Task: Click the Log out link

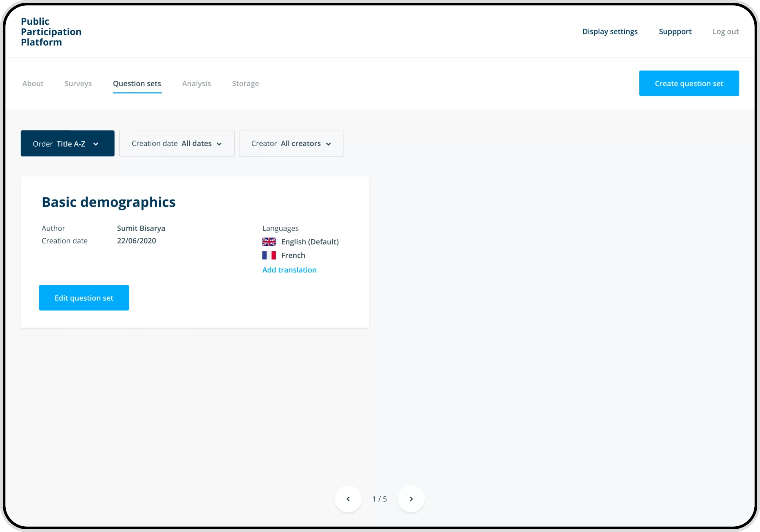Action: (x=725, y=31)
